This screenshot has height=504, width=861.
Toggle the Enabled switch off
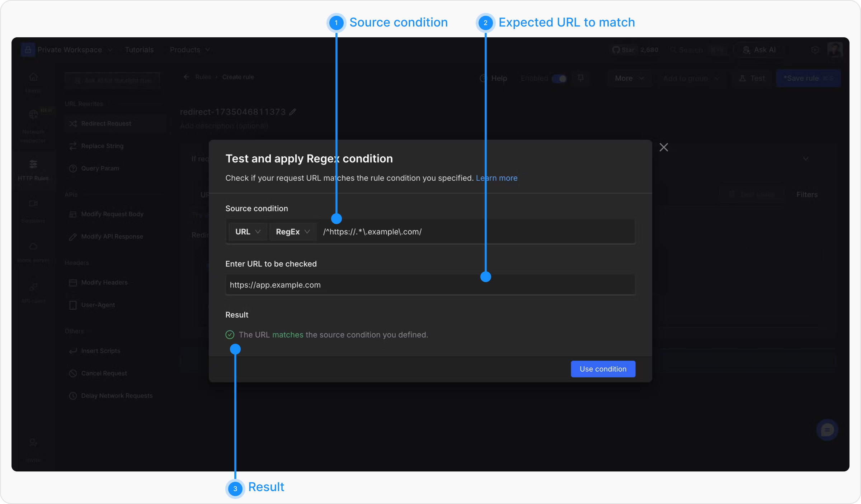(559, 79)
